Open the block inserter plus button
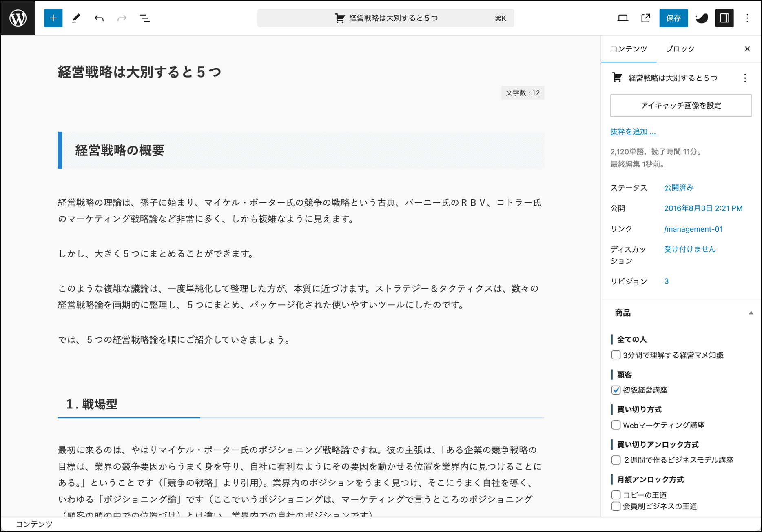The height and width of the screenshot is (532, 762). point(53,18)
